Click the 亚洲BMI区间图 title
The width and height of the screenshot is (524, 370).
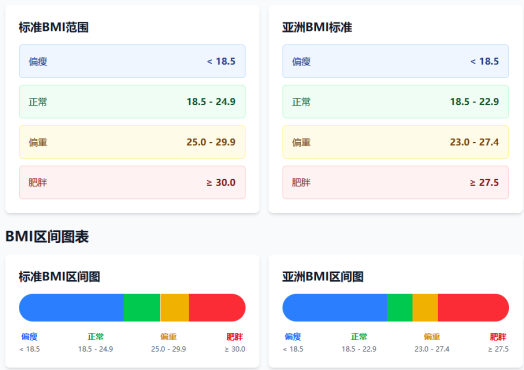(323, 277)
